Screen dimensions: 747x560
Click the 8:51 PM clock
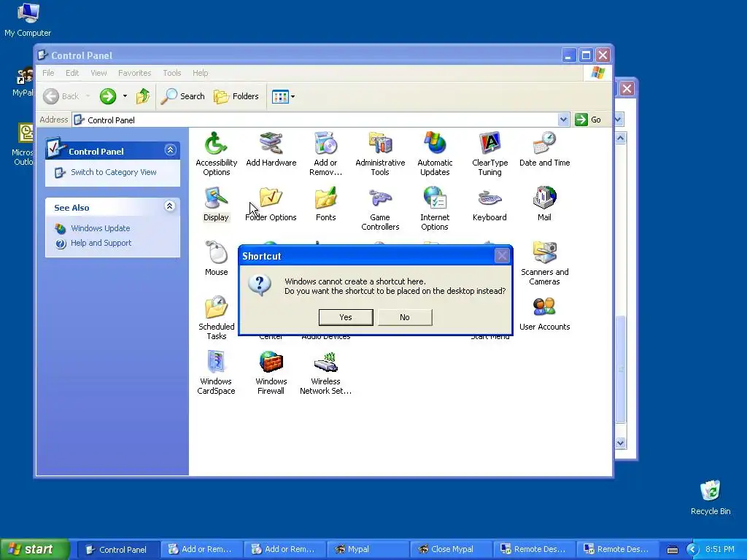[719, 549]
